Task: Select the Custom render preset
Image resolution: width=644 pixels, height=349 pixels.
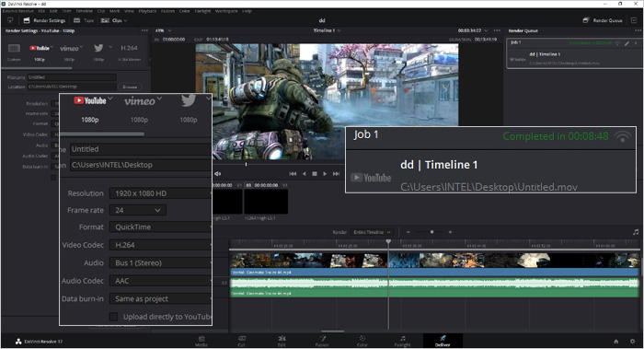Action: click(x=14, y=52)
